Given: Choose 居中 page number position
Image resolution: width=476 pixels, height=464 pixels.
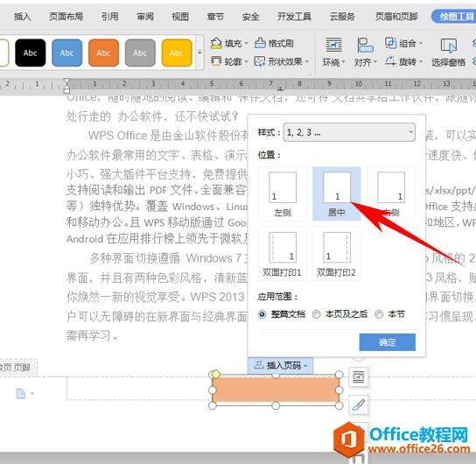Looking at the screenshot, I should (x=337, y=193).
